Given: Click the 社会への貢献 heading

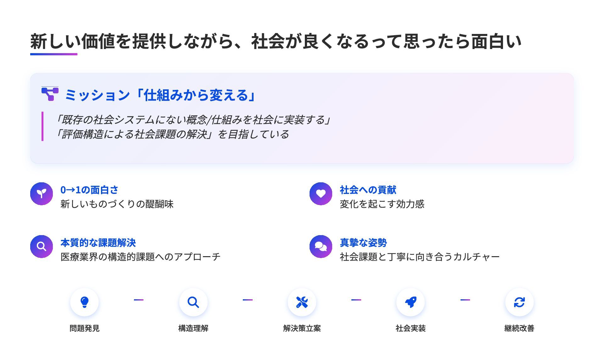Looking at the screenshot, I should pyautogui.click(x=368, y=190).
